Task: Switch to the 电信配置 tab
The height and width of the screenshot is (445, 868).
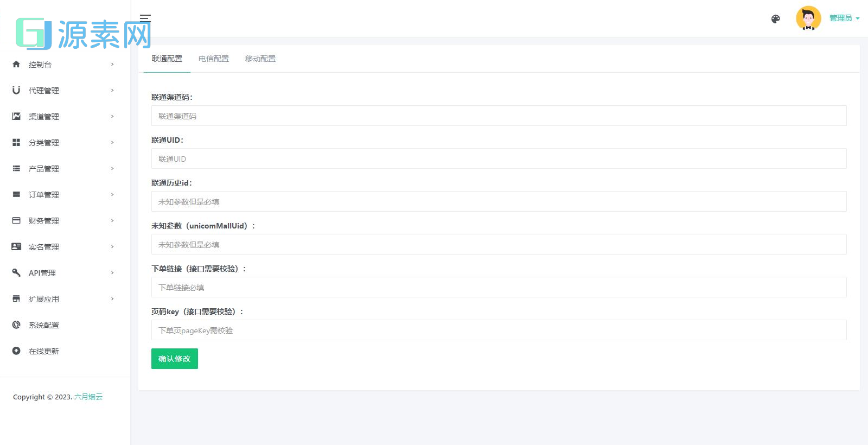Action: tap(214, 59)
